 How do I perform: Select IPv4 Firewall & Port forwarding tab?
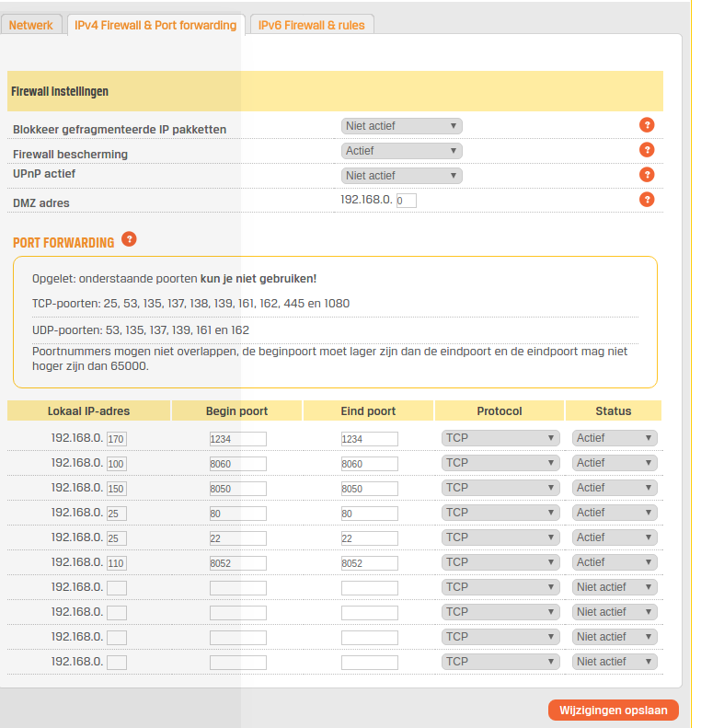tap(155, 25)
